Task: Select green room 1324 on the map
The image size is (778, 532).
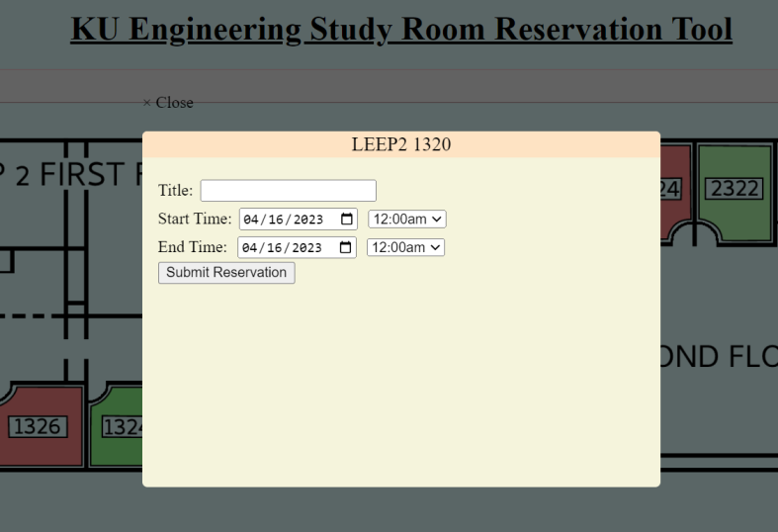Action: [119, 427]
